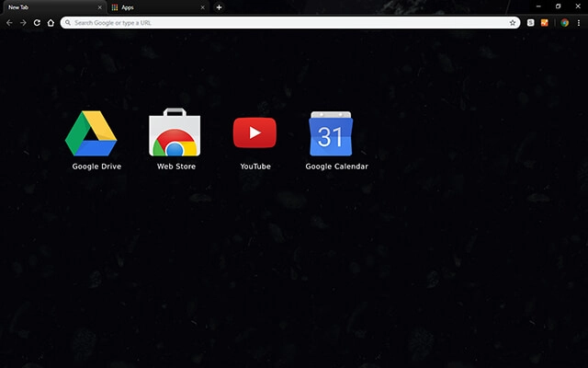Switch to the Apps tab
Viewport: 588px width, 368px height.
pos(158,7)
